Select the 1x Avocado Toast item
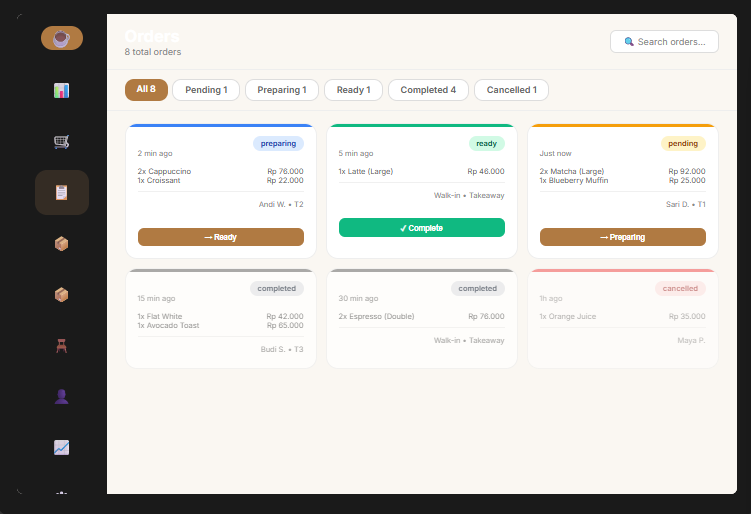 point(168,326)
